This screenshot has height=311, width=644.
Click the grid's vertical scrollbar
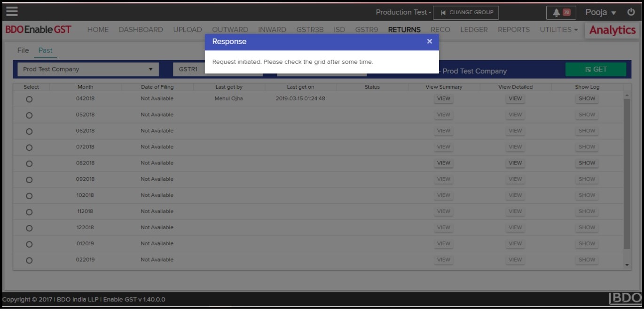point(627,174)
